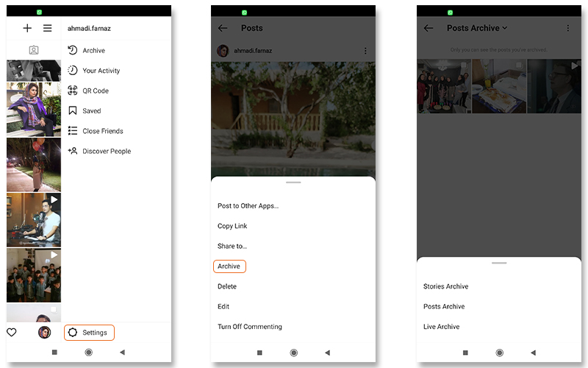Tap the plus icon to create a post

pos(27,28)
